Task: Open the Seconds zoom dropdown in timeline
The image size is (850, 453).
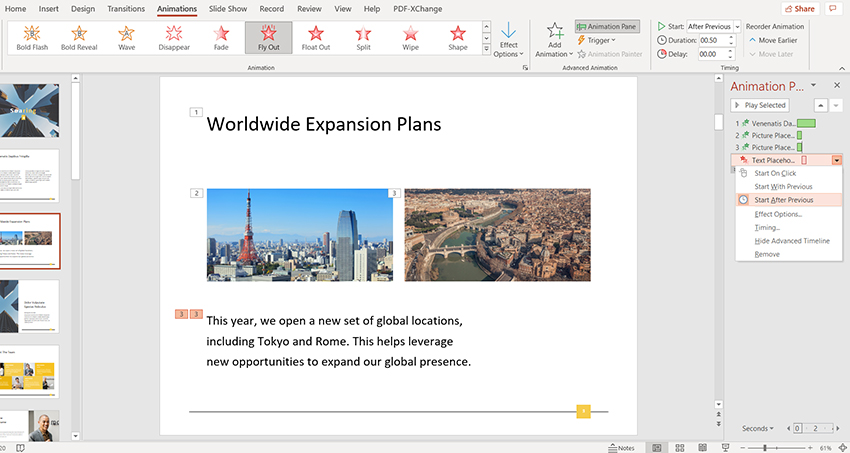Action: point(759,429)
